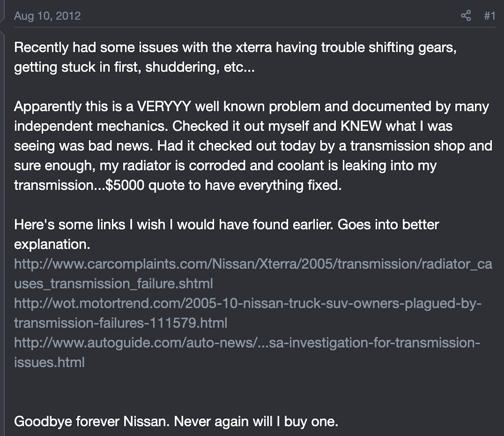
Task: Click the '$5000' quote amount text
Action: click(125, 185)
